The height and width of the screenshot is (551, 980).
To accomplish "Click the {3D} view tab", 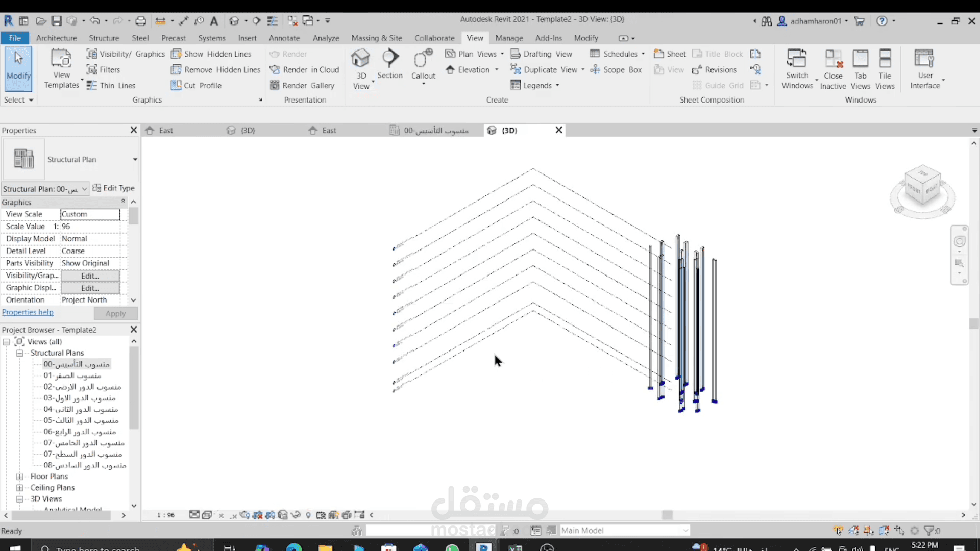I will (x=509, y=130).
